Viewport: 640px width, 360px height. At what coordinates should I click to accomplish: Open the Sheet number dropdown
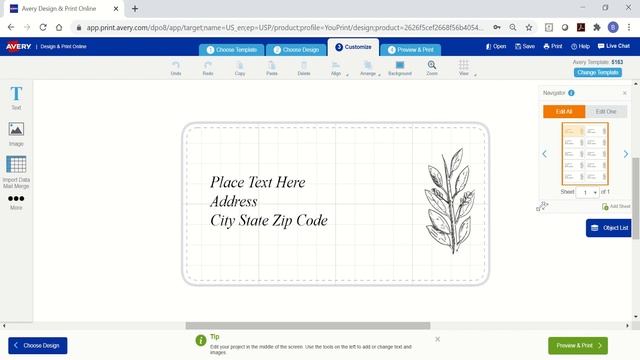pyautogui.click(x=587, y=192)
